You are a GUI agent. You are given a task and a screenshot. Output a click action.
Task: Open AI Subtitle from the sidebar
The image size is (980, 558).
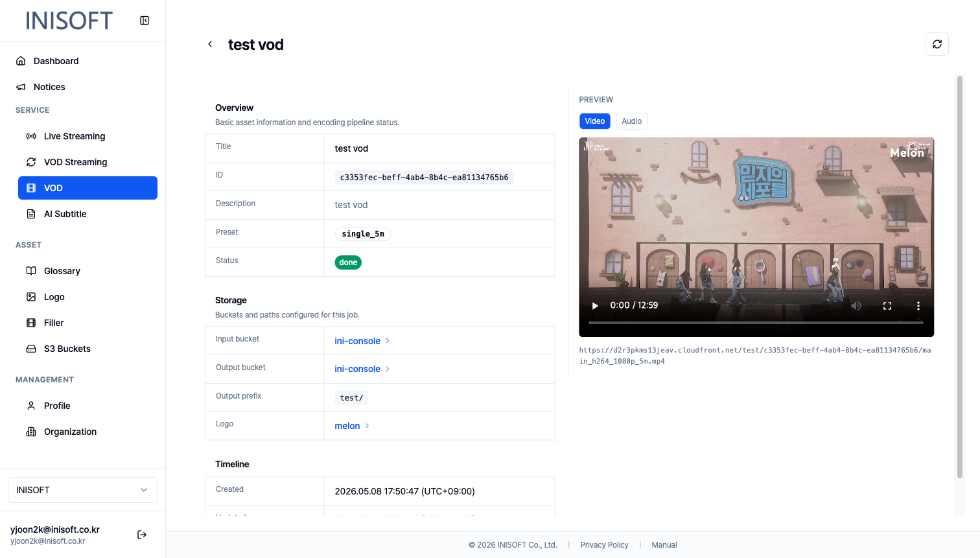point(87,214)
